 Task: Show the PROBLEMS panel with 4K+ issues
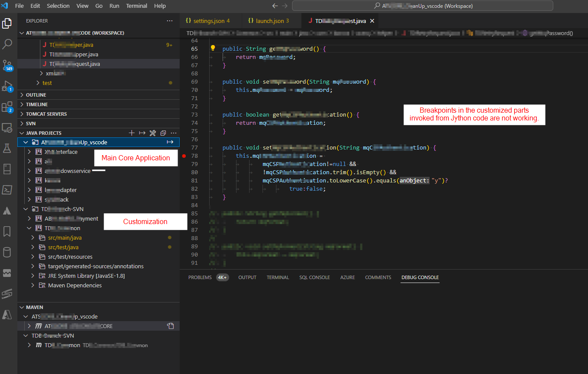click(200, 277)
